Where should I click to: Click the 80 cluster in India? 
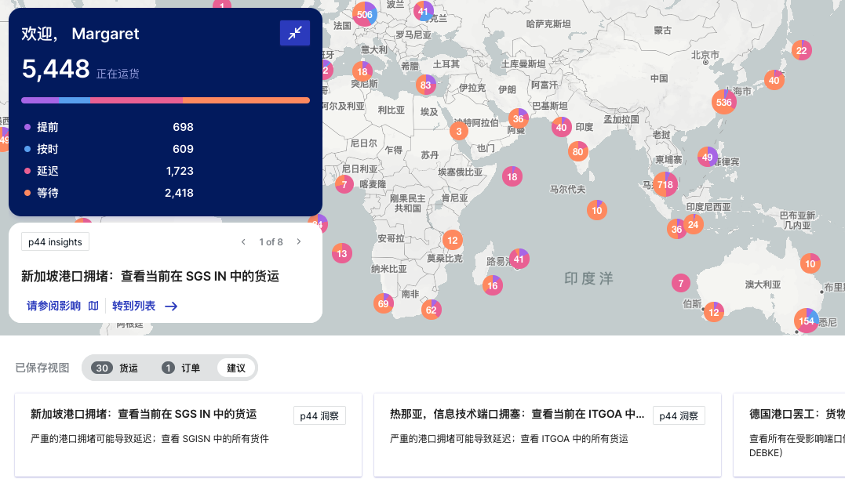point(577,152)
